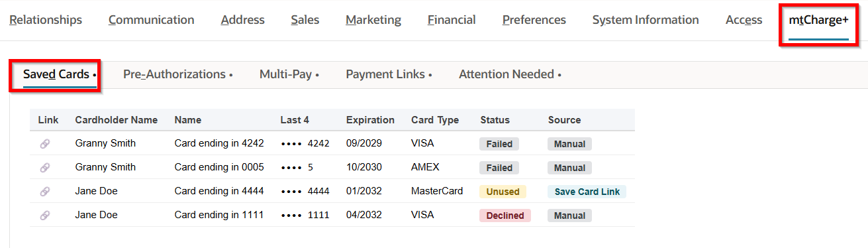The image size is (868, 248).
Task: Open the Communication tab
Action: (152, 20)
